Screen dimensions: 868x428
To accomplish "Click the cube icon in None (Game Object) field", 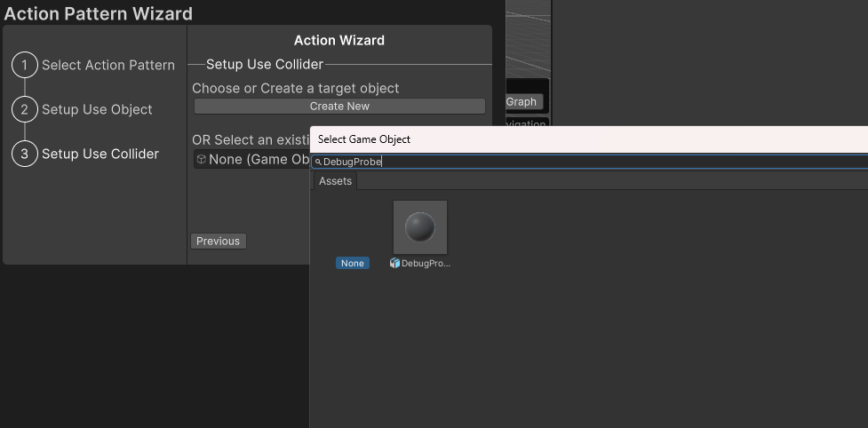I will tap(202, 160).
